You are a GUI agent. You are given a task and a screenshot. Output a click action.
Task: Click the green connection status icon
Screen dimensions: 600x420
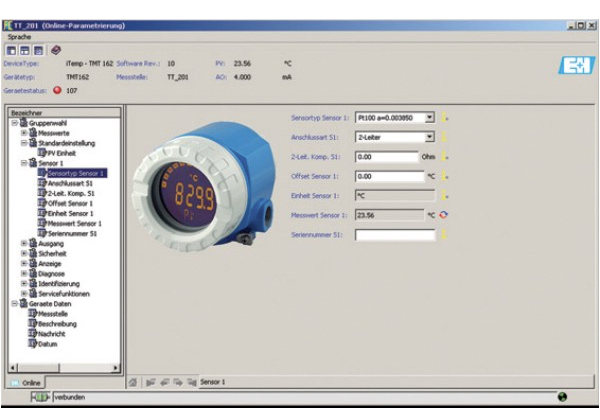tap(40, 398)
